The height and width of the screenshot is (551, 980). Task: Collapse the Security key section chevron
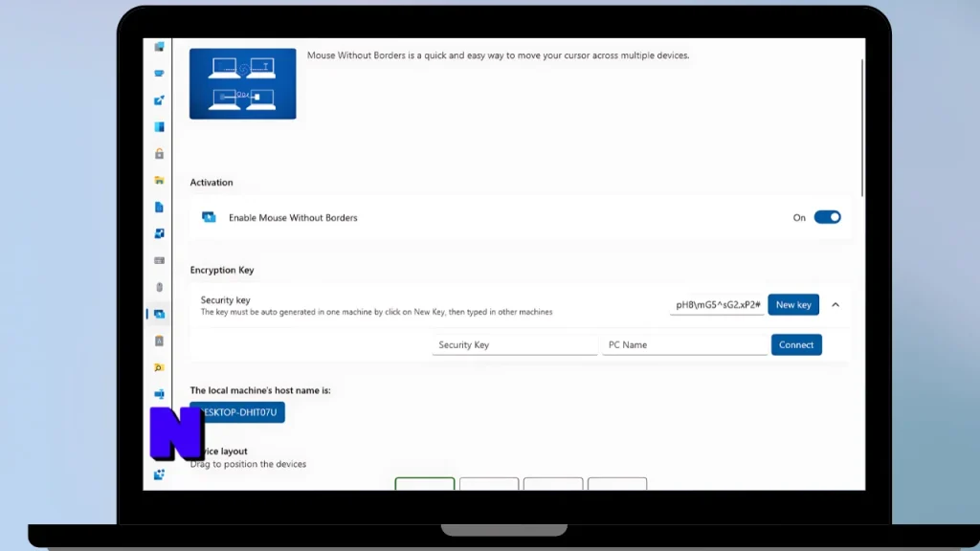click(x=835, y=305)
